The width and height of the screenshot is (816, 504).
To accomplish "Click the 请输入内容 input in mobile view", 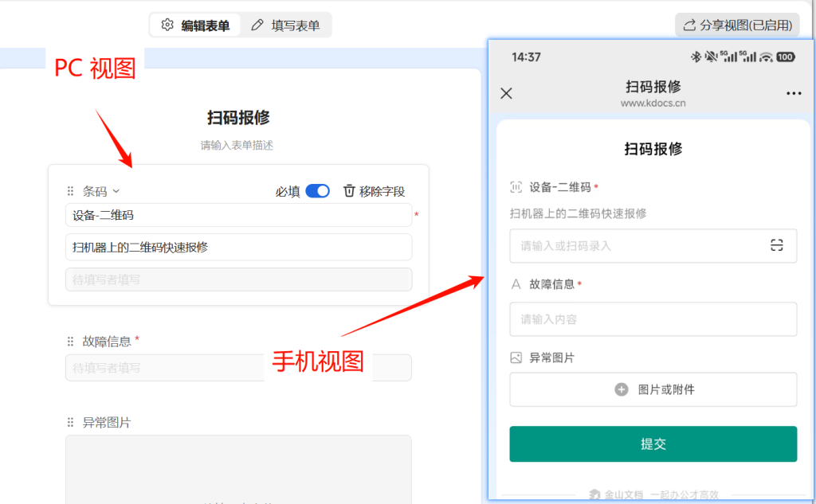I will (653, 318).
